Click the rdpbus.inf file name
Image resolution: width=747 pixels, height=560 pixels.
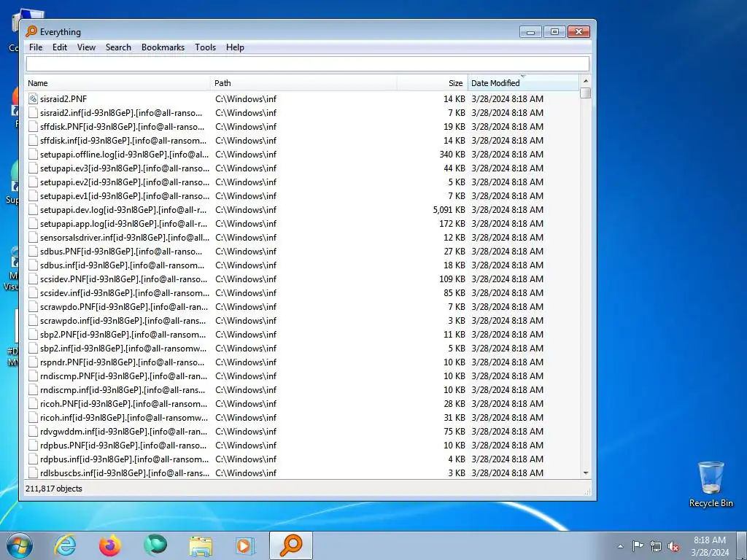[x=124, y=459]
